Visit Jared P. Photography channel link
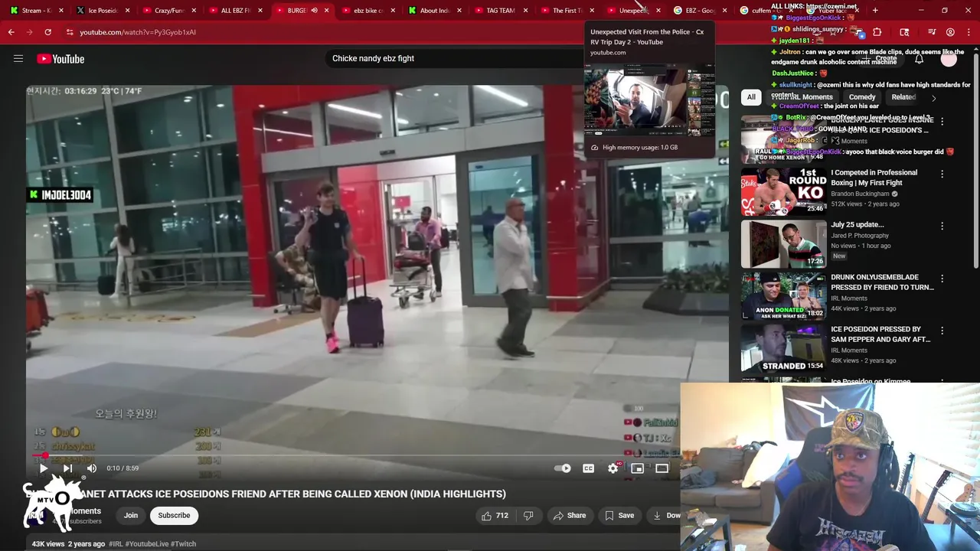 coord(860,236)
